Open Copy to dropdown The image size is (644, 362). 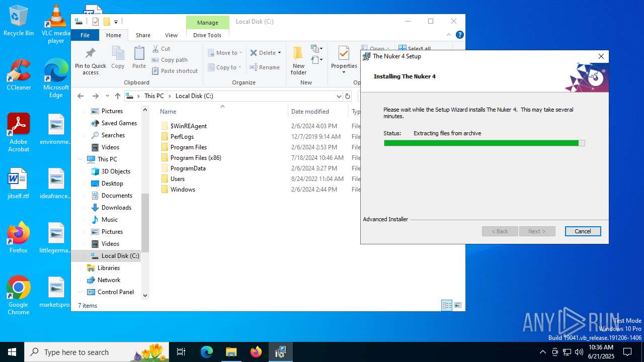[224, 67]
